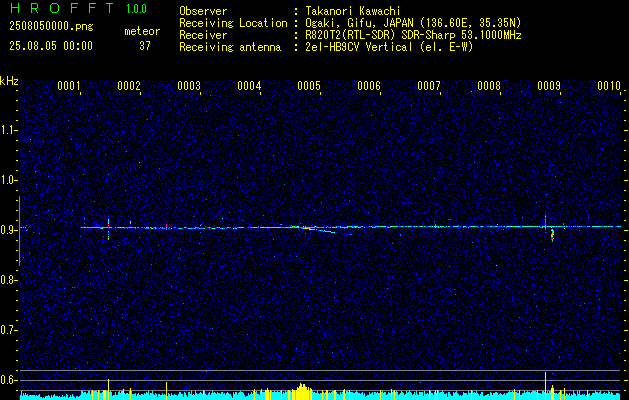Click time marker 0010
This screenshot has width=629, height=400.
pyautogui.click(x=609, y=86)
